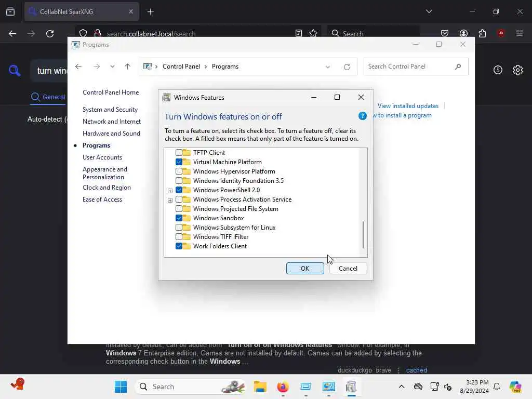532x399 pixels.
Task: Open SearXNG preferences gear icon
Action: (x=518, y=70)
